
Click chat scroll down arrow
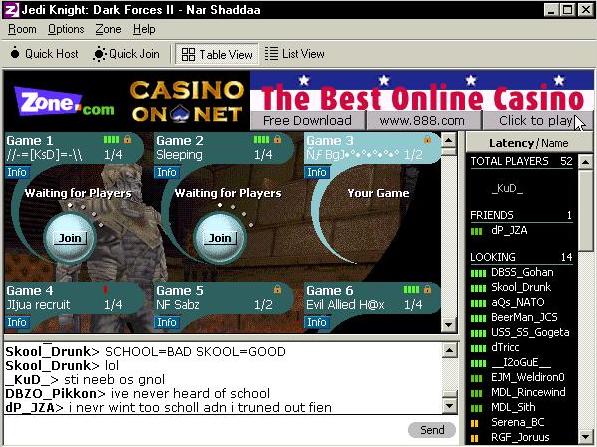coord(449,406)
